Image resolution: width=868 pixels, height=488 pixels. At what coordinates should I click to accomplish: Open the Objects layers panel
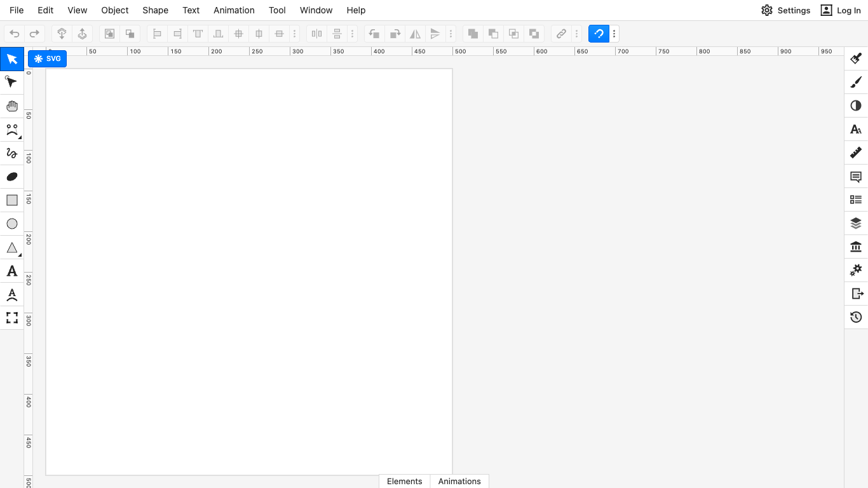tap(856, 223)
